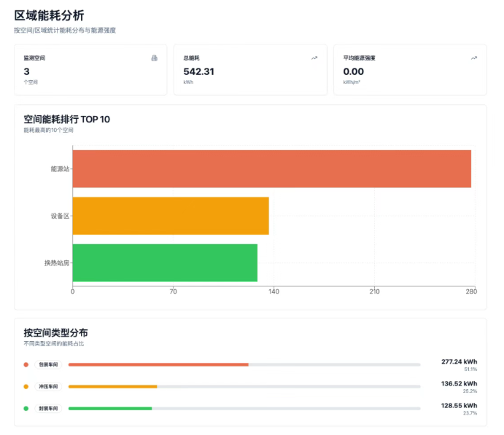This screenshot has width=504, height=435.
Task: Click the 能源站 axis label
Action: pyautogui.click(x=60, y=169)
